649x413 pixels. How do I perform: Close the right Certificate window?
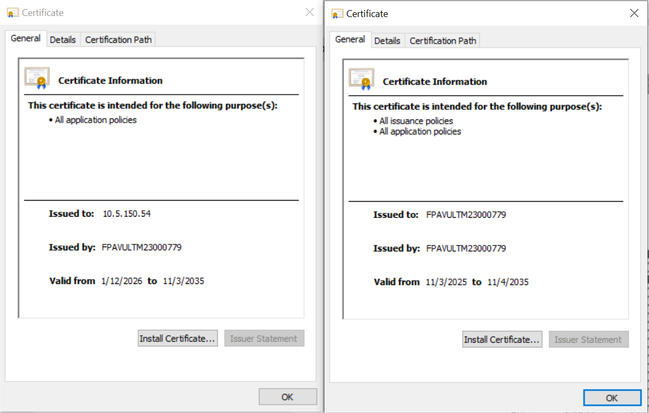point(634,14)
